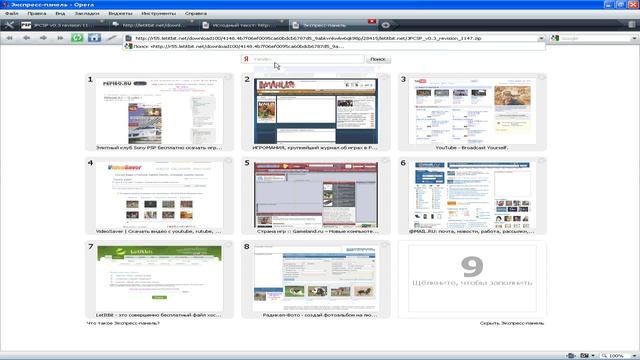Open a new tab with the plus button
This screenshot has height=360, width=640.
[x=385, y=25]
